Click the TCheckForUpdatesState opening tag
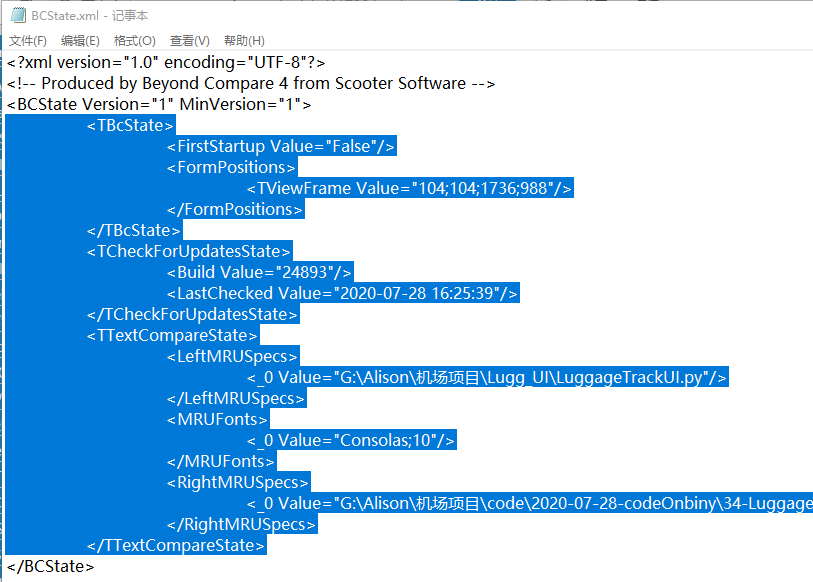 pos(188,251)
